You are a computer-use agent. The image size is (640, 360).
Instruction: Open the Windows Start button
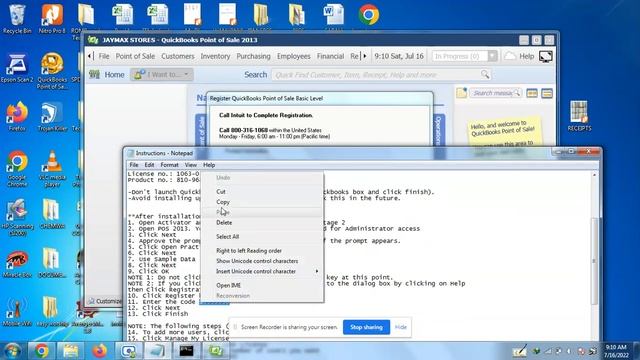[13, 351]
